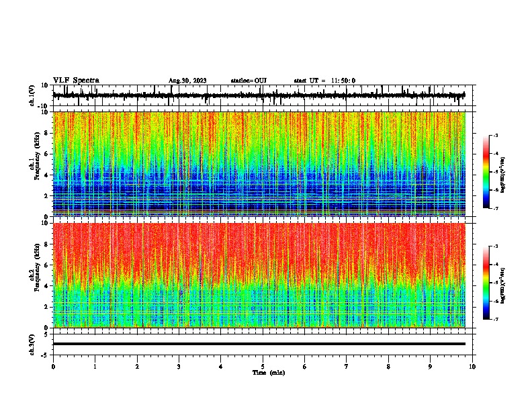Click the ch.2 color bar log(PSD) label
The width and height of the screenshot is (532, 411).
pos(502,285)
